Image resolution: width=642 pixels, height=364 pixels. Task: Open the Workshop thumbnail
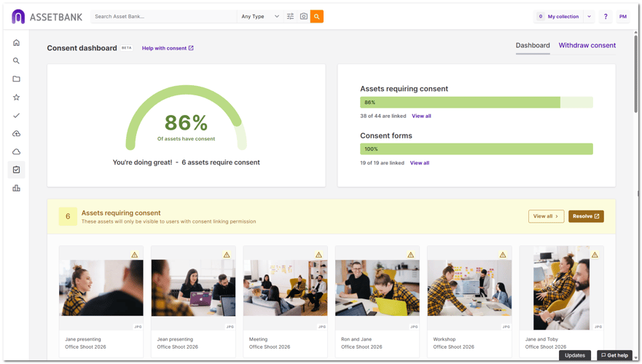point(469,288)
